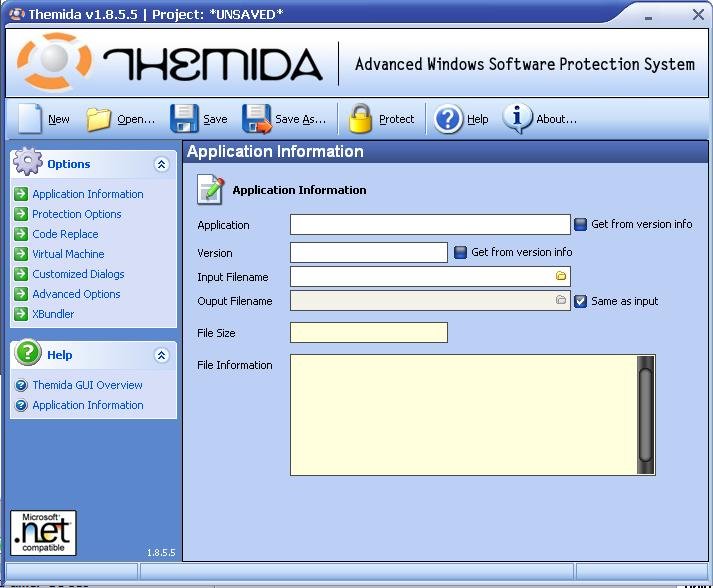
Task: Click the About info icon
Action: 517,119
